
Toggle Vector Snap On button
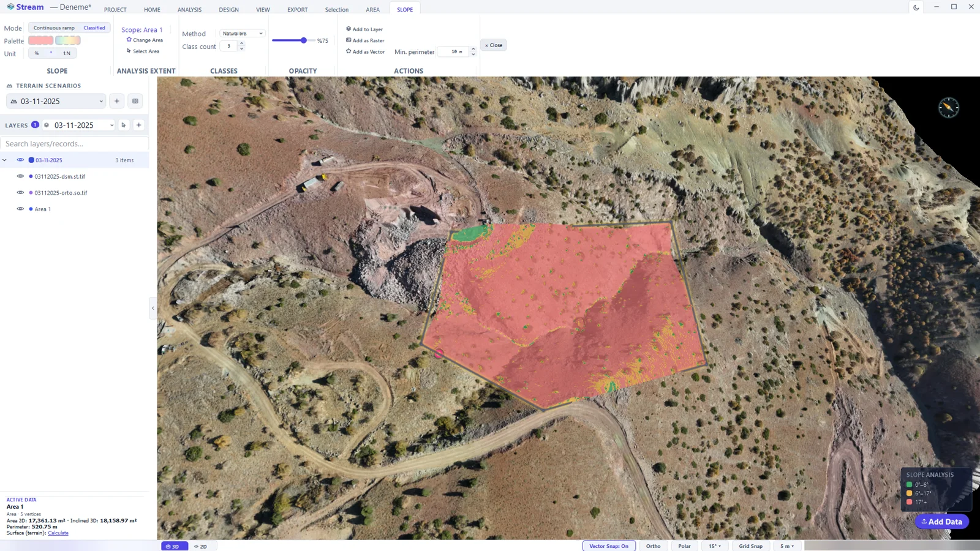coord(609,546)
